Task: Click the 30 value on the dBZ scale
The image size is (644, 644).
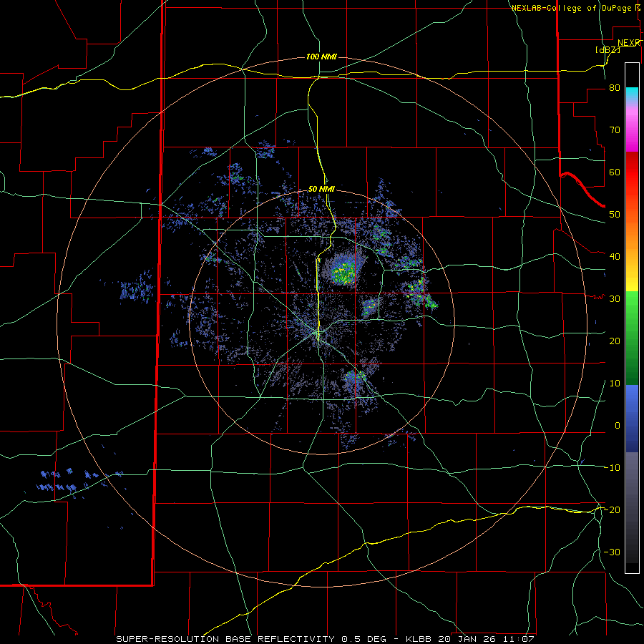Action: (615, 299)
